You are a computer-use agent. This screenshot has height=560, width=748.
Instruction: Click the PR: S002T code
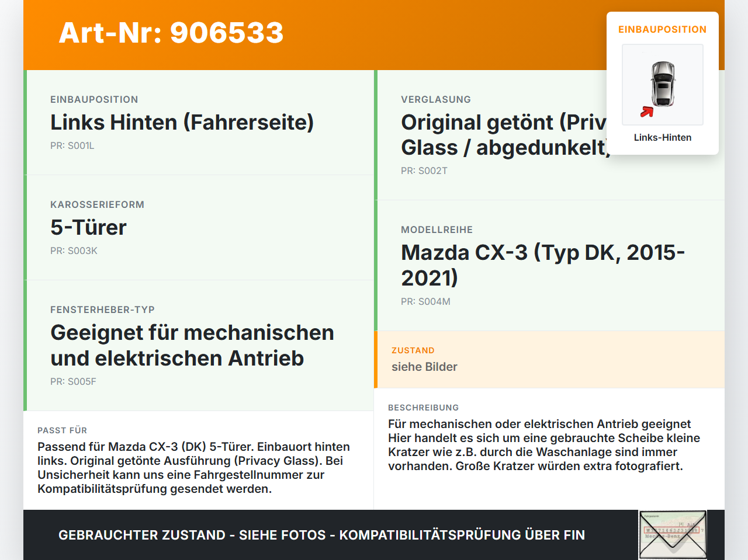424,171
